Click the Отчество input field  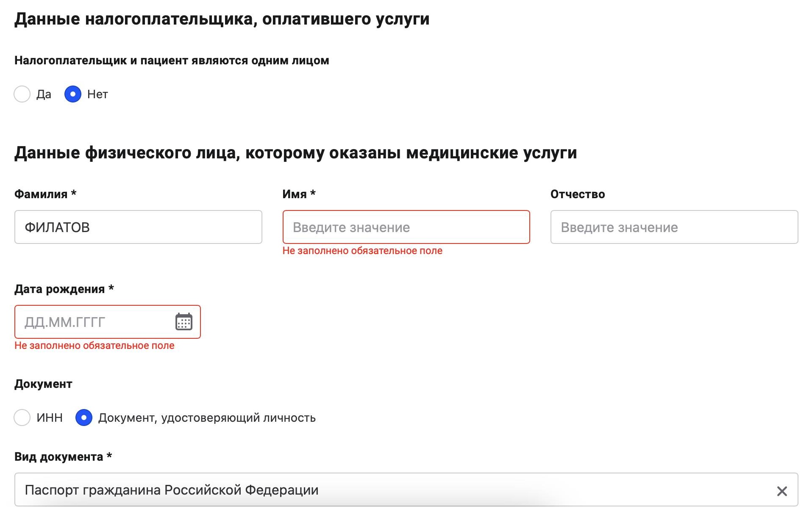(x=673, y=227)
